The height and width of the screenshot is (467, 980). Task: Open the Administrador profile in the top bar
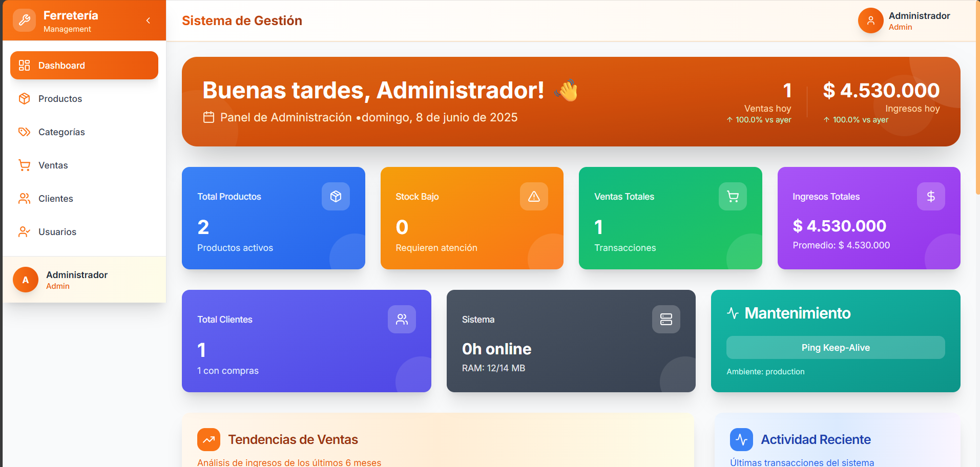point(904,20)
